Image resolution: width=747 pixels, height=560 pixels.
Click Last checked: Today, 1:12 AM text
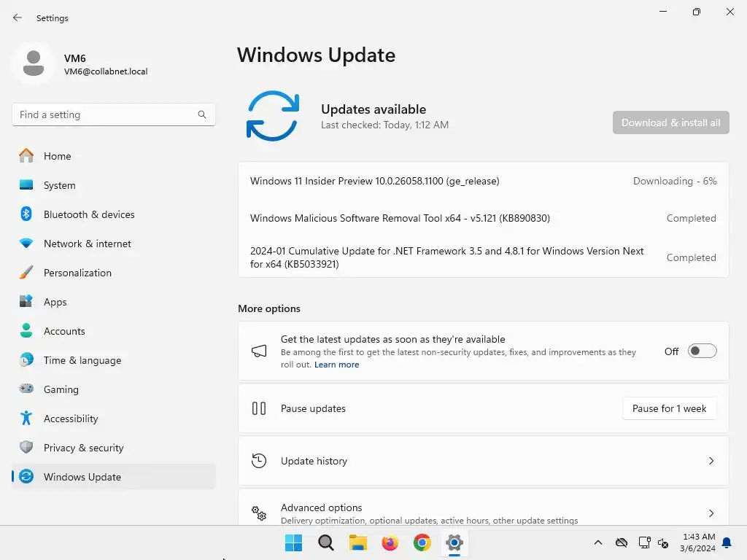coord(385,125)
